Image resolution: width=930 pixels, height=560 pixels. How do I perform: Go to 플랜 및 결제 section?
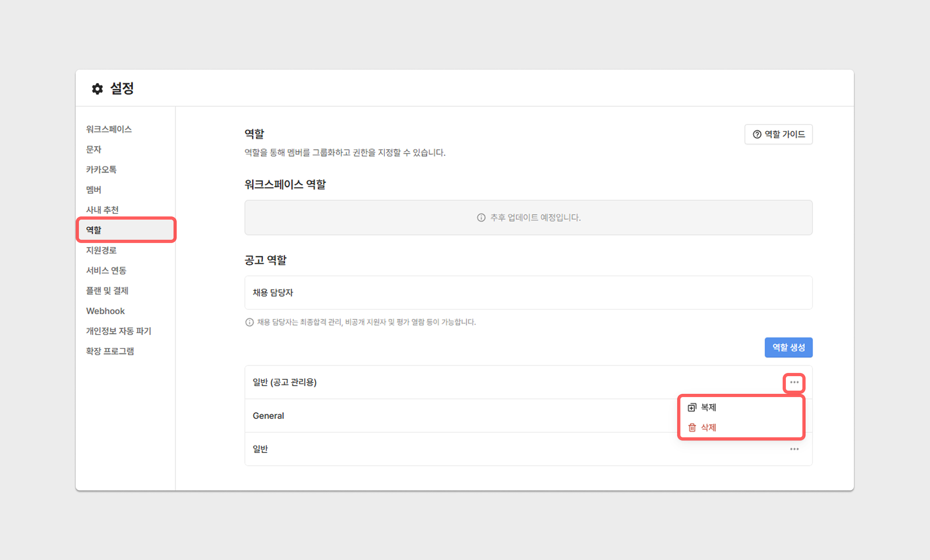pyautogui.click(x=107, y=290)
